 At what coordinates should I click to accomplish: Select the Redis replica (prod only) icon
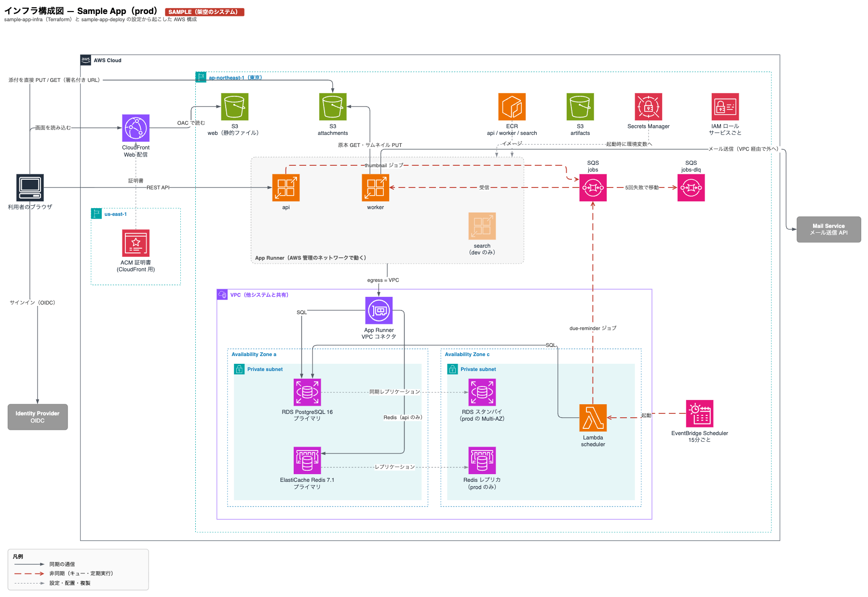click(x=482, y=461)
